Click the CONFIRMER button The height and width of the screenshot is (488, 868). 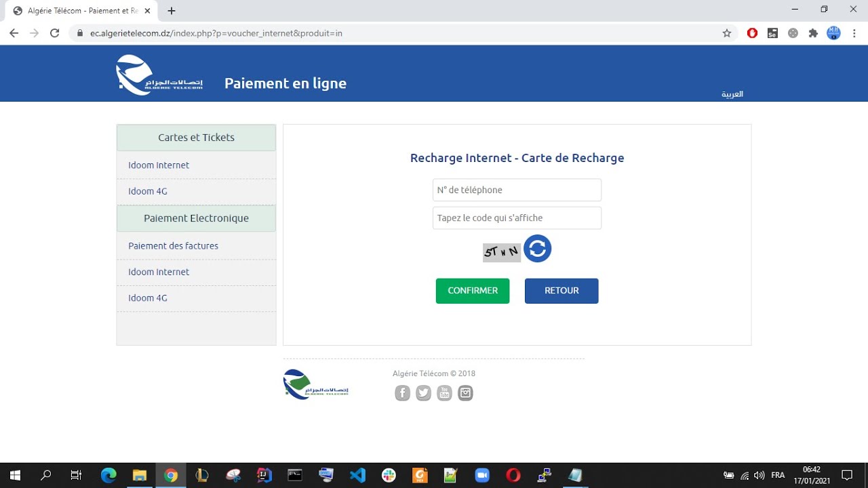(x=473, y=291)
